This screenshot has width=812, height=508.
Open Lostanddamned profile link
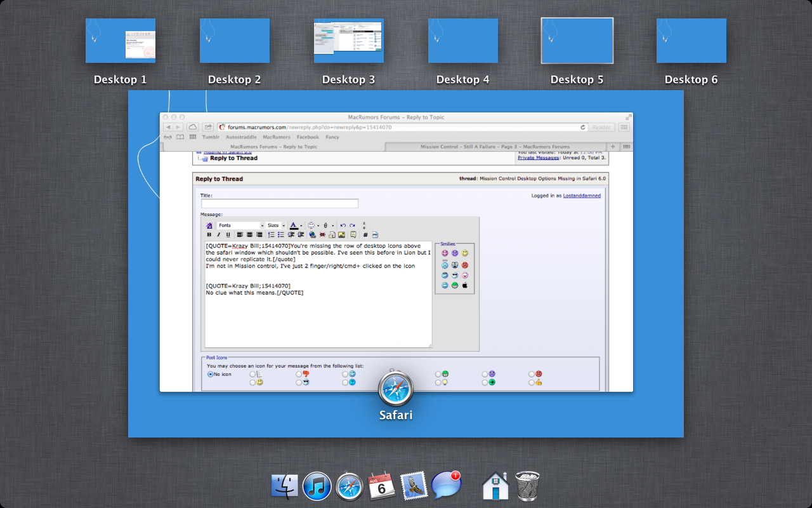pos(582,196)
